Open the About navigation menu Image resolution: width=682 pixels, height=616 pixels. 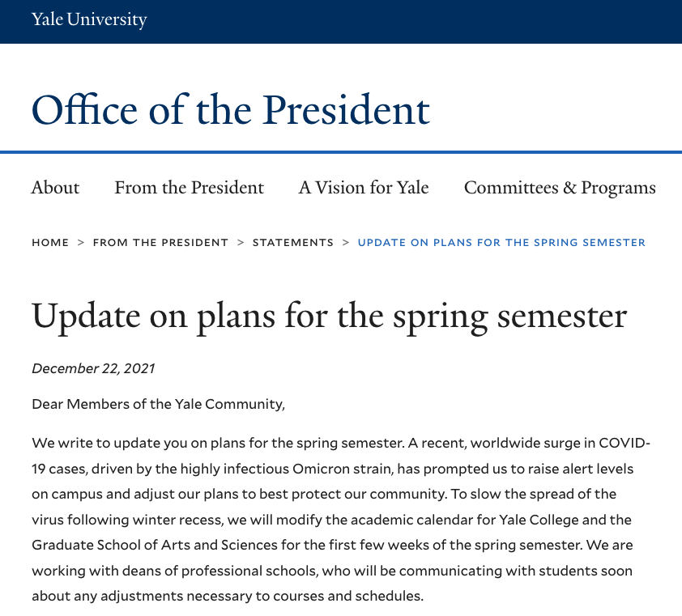click(55, 188)
